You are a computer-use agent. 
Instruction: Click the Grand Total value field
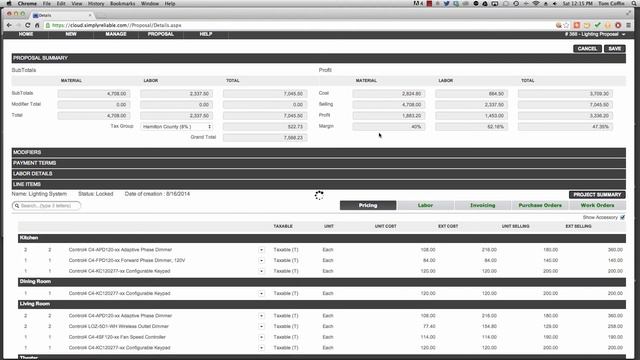[265, 138]
